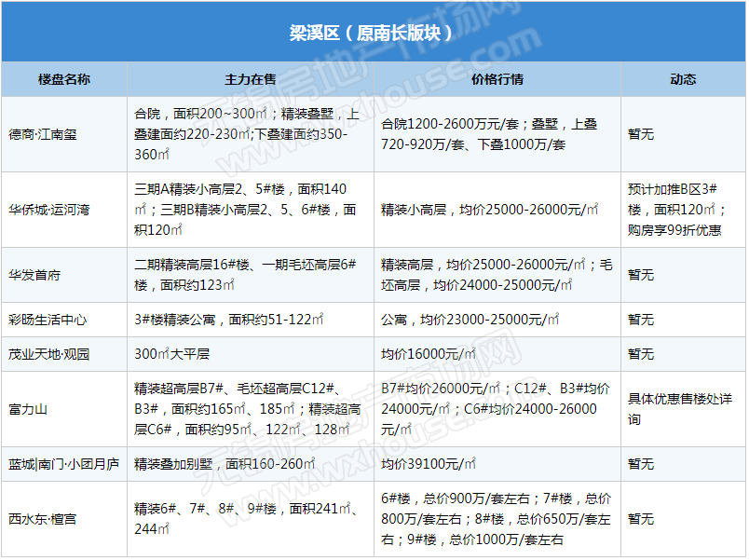The image size is (749, 560).
Task: Click the 西水东·檀宫 property name
Action: [43, 518]
